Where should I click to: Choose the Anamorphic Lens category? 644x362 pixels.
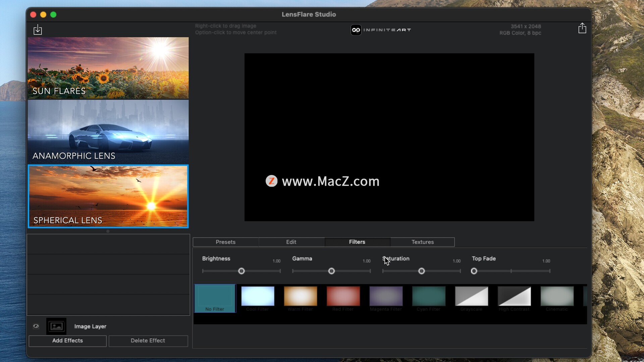tap(108, 132)
